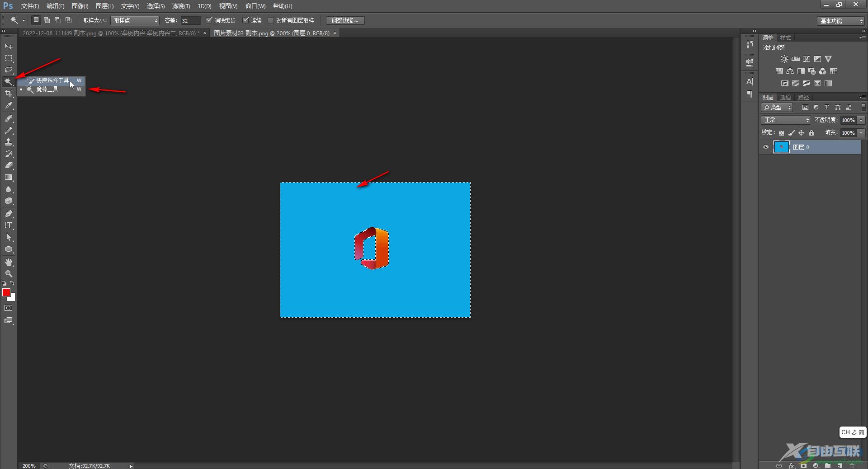
Task: Open the 取样大小 dropdown
Action: point(135,20)
